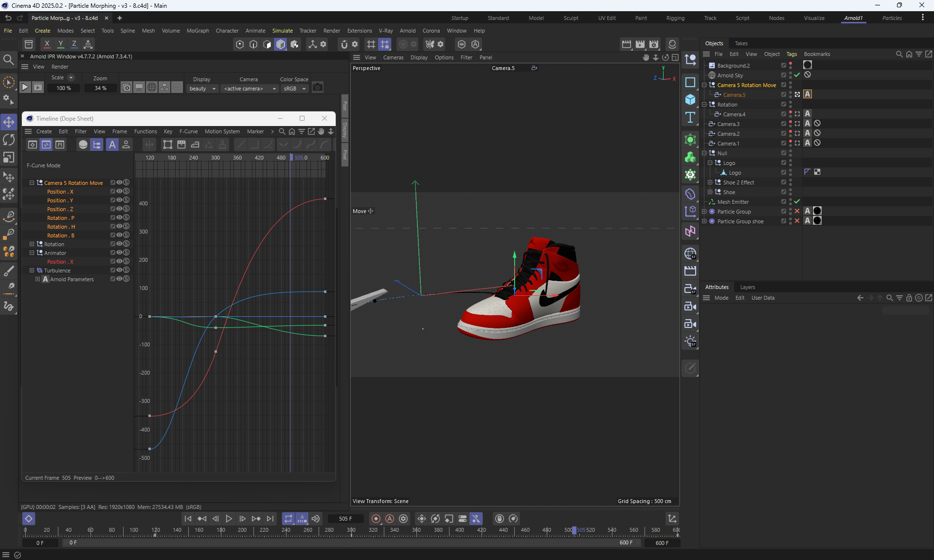Toggle the X-axis lock icon
Image resolution: width=934 pixels, height=560 pixels.
tap(47, 44)
